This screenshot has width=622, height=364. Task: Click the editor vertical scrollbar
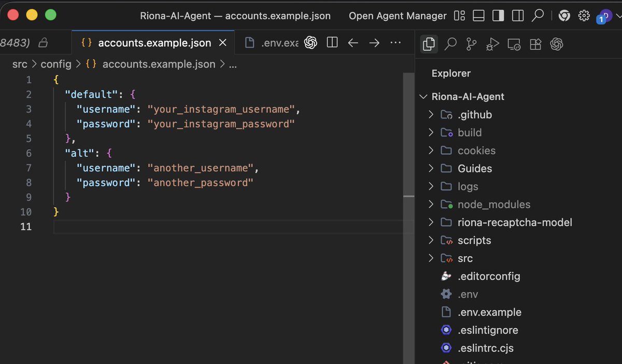tap(409, 217)
